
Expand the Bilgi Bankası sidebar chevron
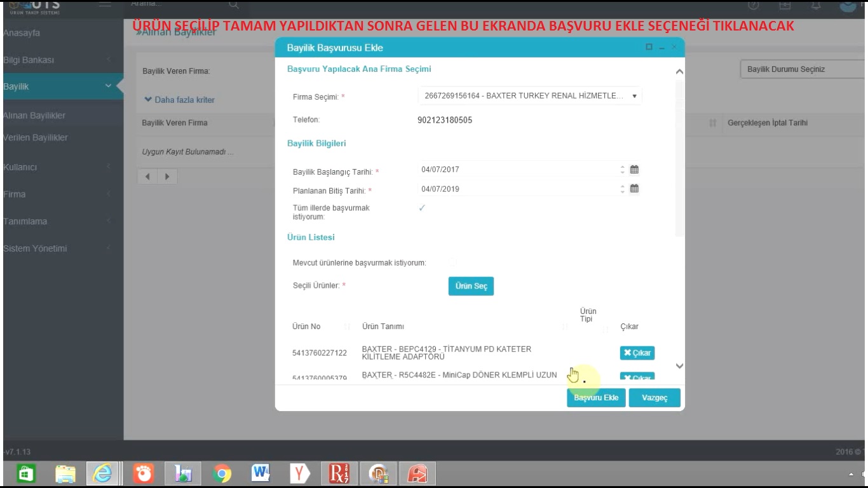point(109,60)
